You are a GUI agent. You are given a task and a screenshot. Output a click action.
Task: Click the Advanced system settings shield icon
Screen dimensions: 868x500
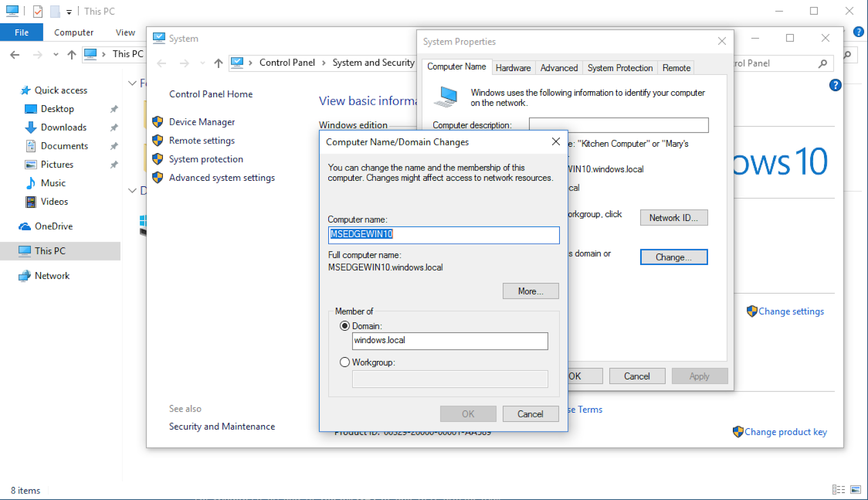(158, 177)
